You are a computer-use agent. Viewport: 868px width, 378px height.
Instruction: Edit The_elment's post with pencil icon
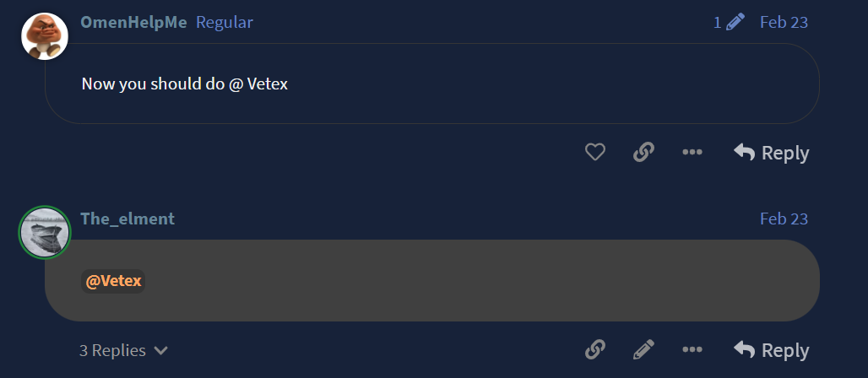pyautogui.click(x=643, y=349)
